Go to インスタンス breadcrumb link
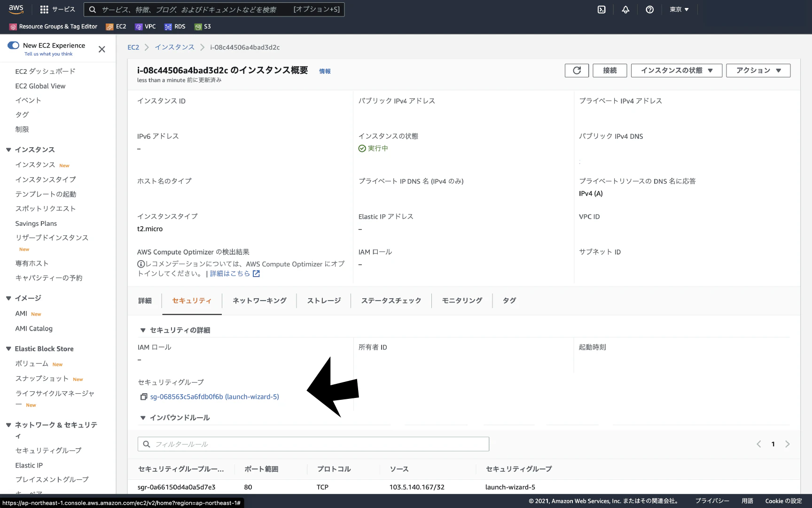Image resolution: width=812 pixels, height=508 pixels. (174, 48)
